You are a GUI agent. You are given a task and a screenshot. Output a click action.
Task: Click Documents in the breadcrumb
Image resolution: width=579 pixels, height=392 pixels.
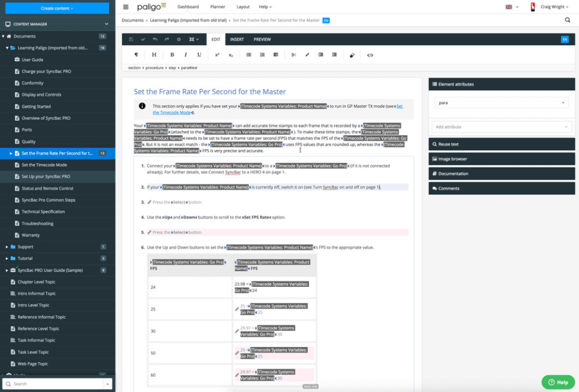point(132,20)
